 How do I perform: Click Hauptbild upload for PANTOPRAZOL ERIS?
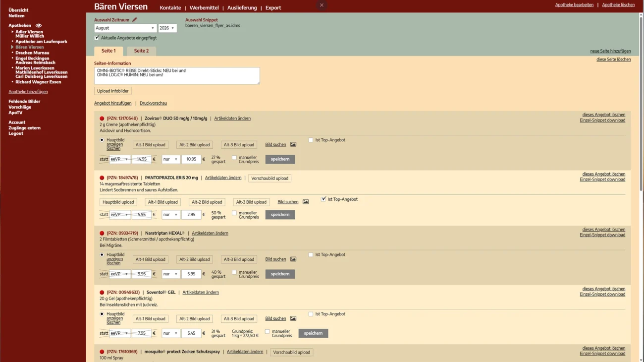click(x=118, y=202)
